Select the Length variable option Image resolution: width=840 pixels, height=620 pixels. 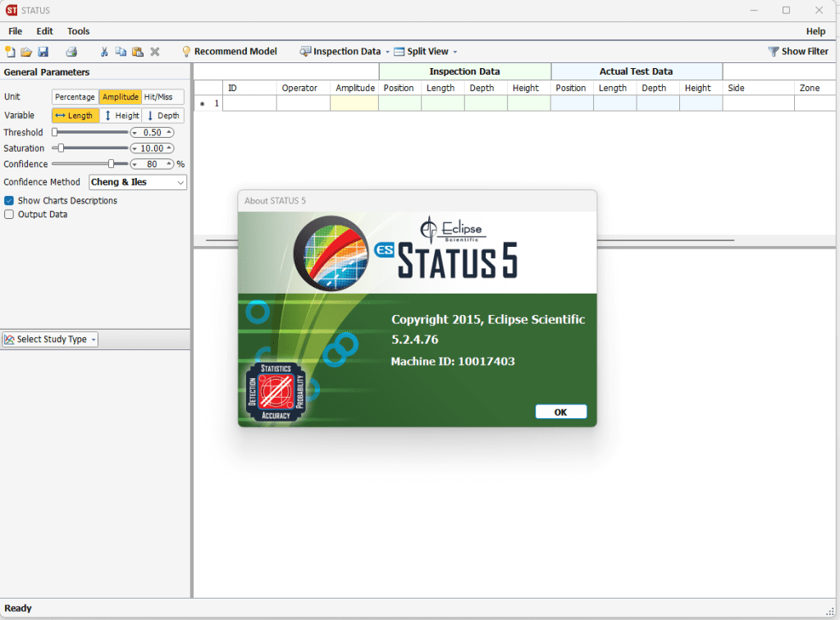tap(75, 116)
